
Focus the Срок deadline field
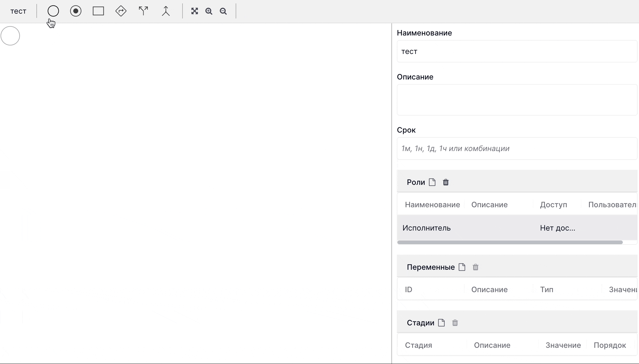coord(517,148)
